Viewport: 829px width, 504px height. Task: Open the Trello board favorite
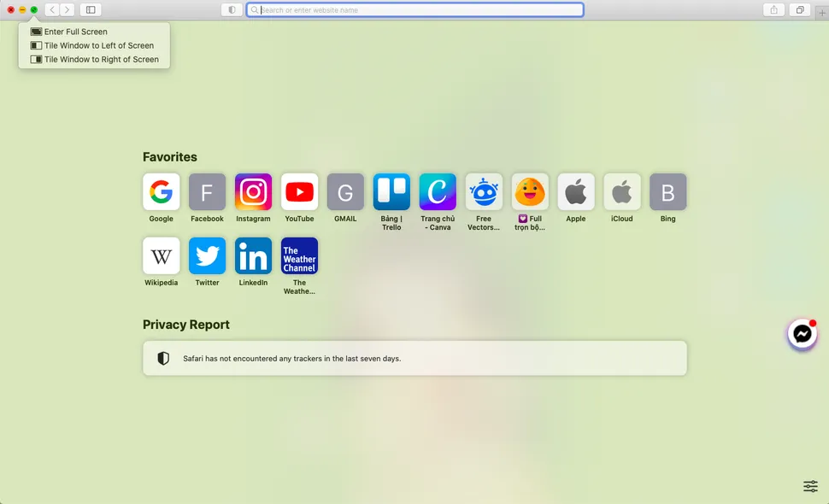(x=391, y=192)
